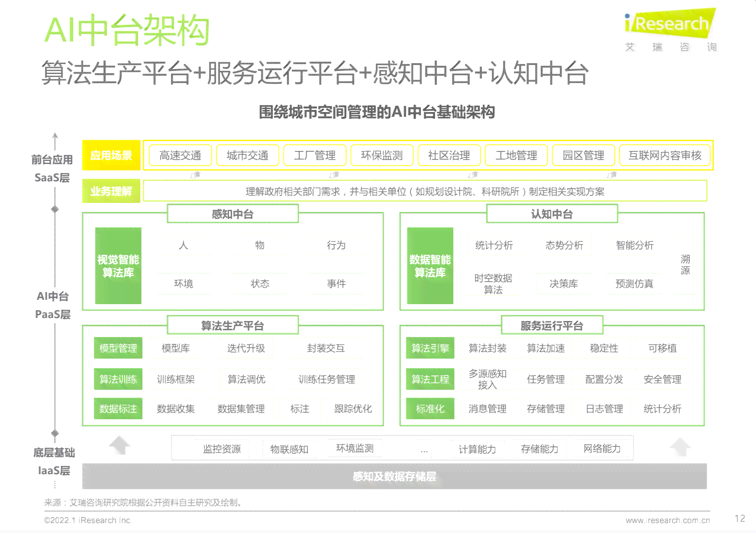Click the 状态 cell

click(x=260, y=284)
